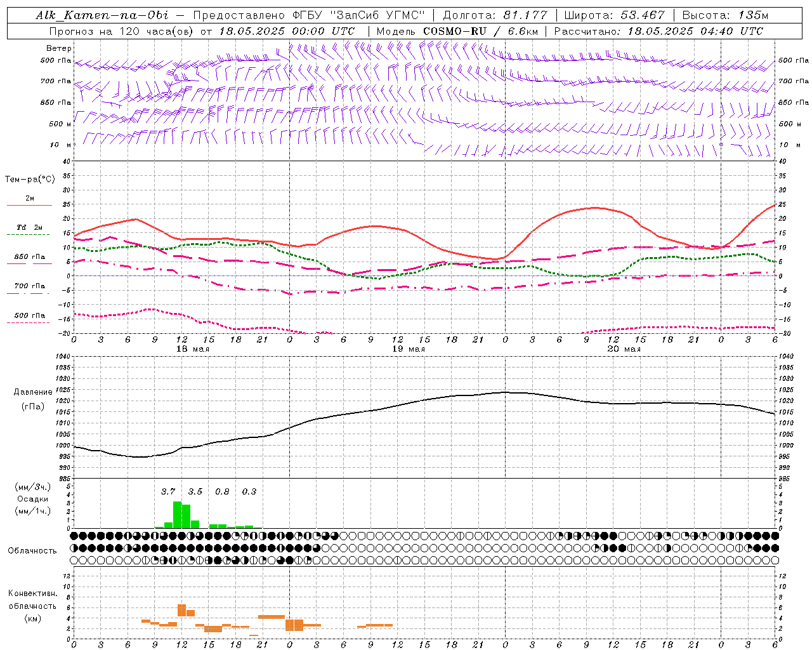Click the Тем-ра(°C) axis title

pyautogui.click(x=30, y=180)
